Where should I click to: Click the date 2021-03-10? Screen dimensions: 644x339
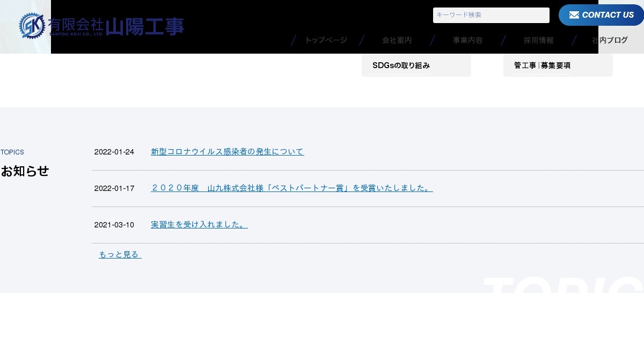114,225
